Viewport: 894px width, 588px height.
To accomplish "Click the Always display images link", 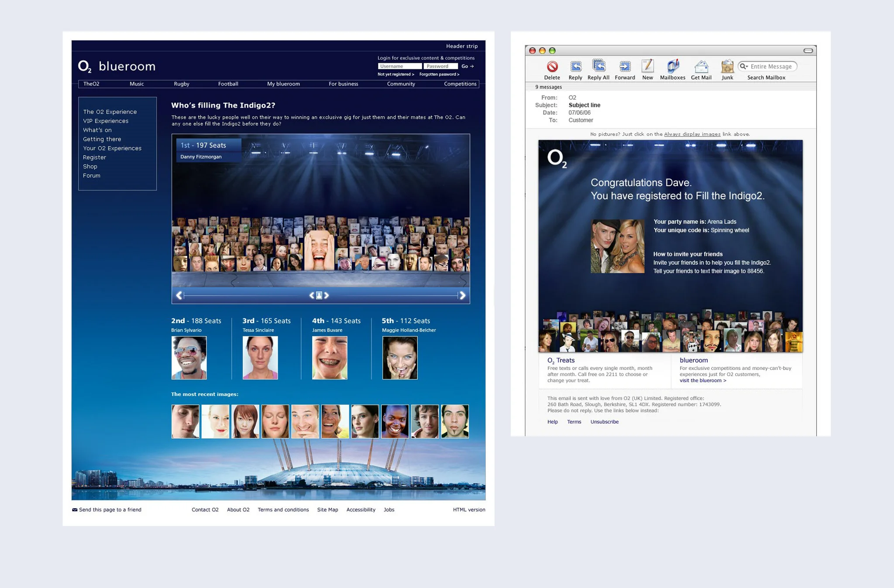I will 692,134.
